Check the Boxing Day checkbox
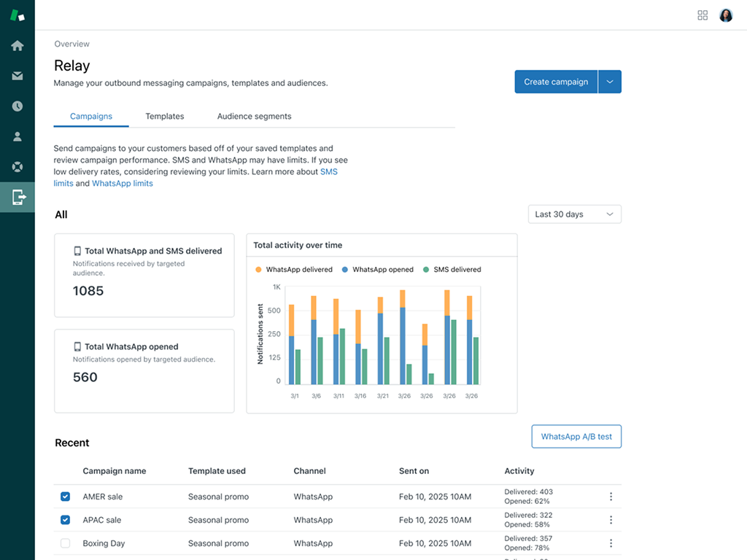The image size is (747, 560). [66, 543]
